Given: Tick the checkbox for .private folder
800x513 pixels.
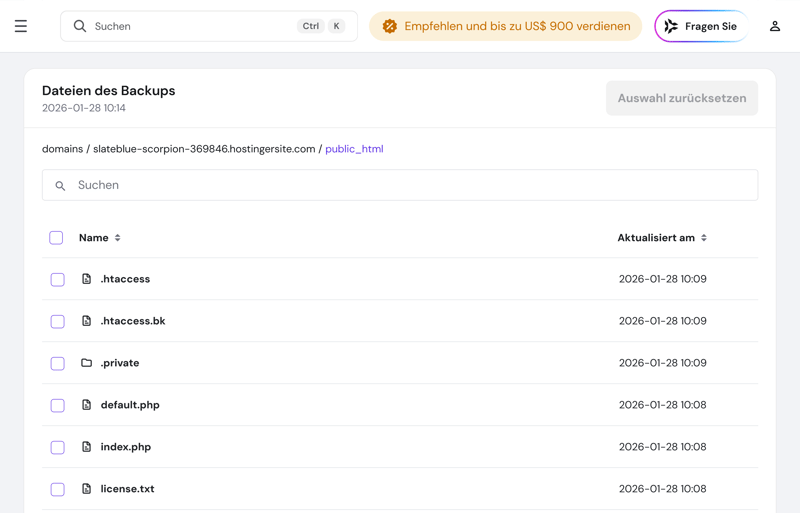Looking at the screenshot, I should [57, 364].
